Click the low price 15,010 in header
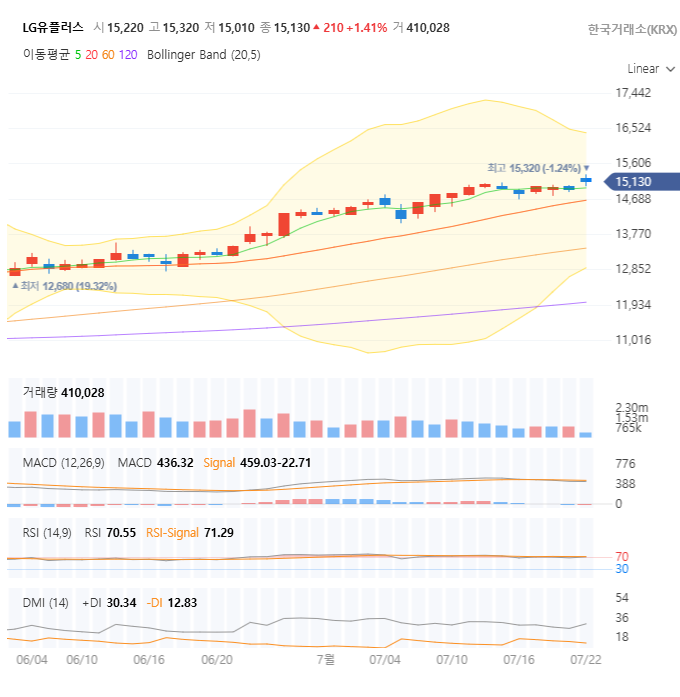This screenshot has height=697, width=680. tap(236, 28)
